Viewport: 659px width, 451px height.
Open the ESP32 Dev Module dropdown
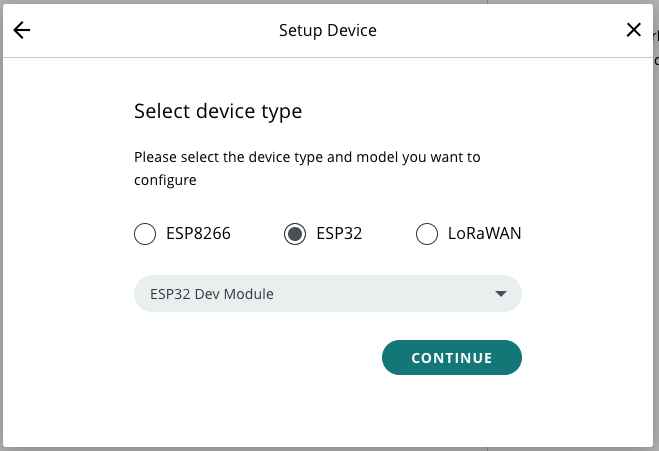point(327,294)
